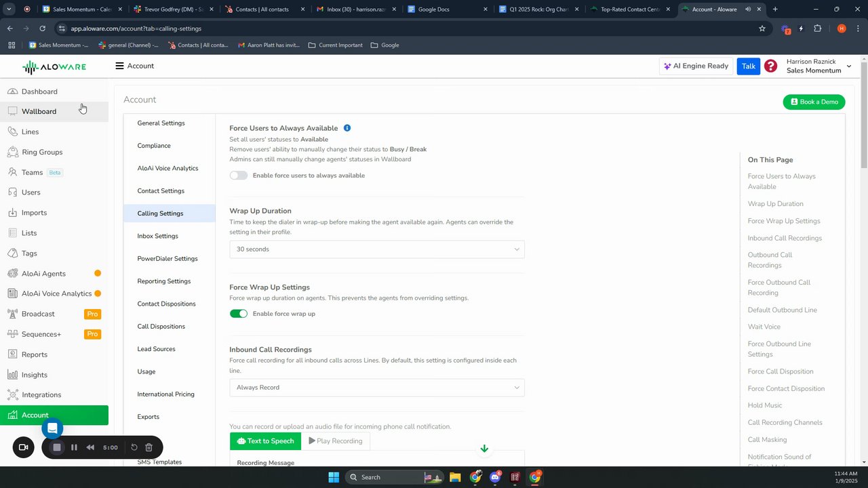
Task: Click the Book a Demo button
Action: (814, 102)
